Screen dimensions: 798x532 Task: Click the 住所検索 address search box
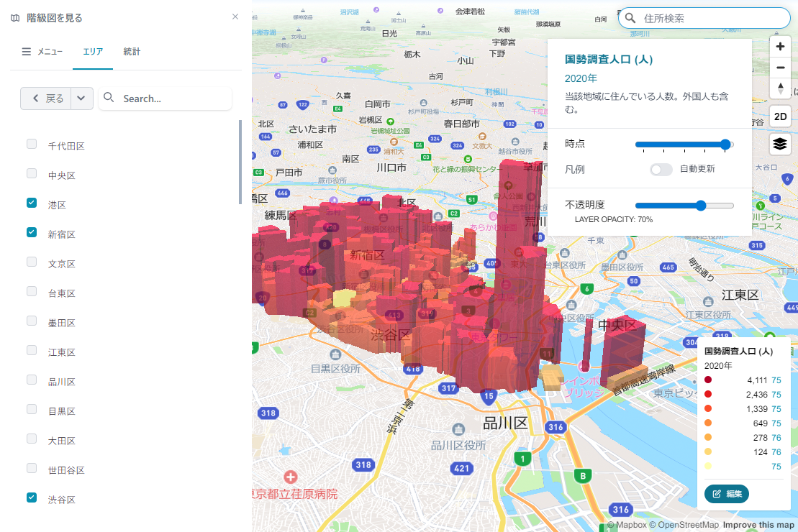(x=704, y=18)
